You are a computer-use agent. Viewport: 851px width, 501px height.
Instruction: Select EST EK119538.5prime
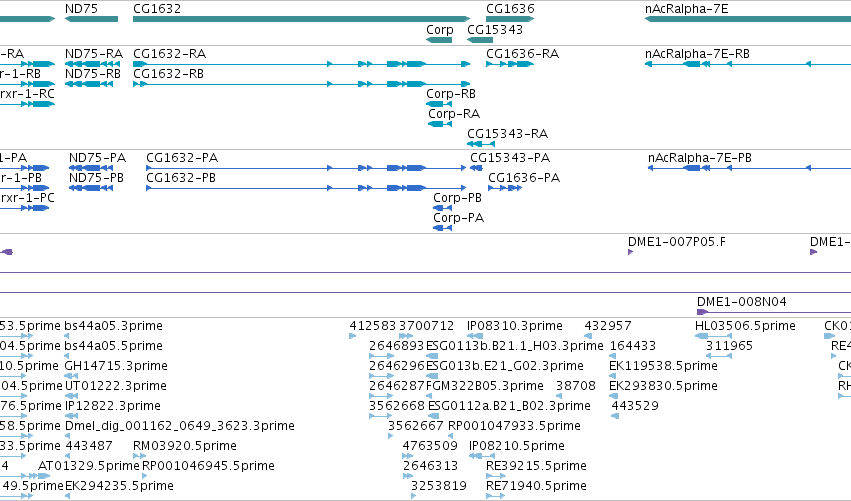(x=663, y=366)
